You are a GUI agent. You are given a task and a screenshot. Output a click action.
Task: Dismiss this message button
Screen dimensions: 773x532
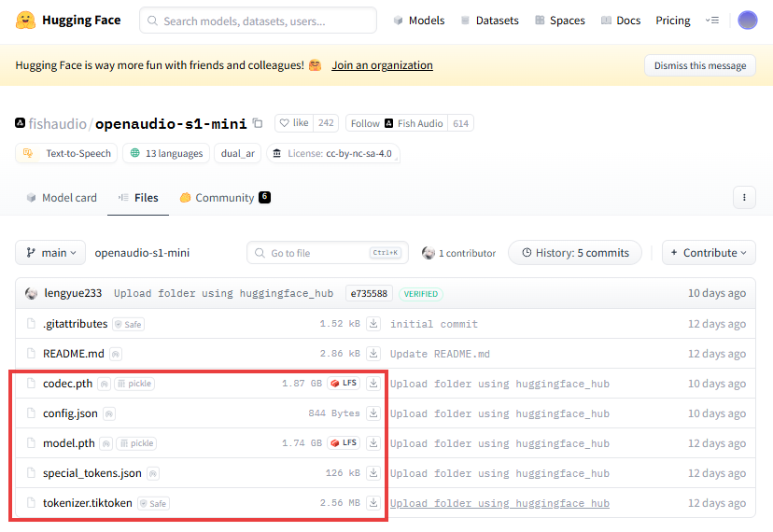tap(700, 65)
